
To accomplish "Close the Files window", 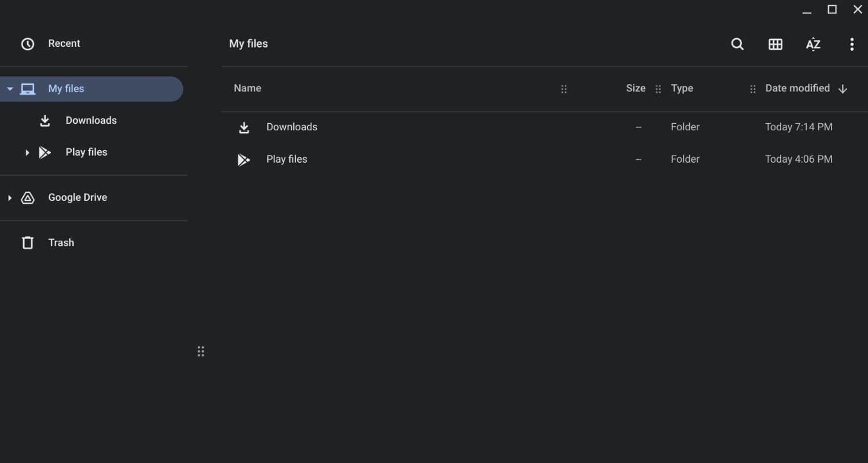I will point(858,9).
